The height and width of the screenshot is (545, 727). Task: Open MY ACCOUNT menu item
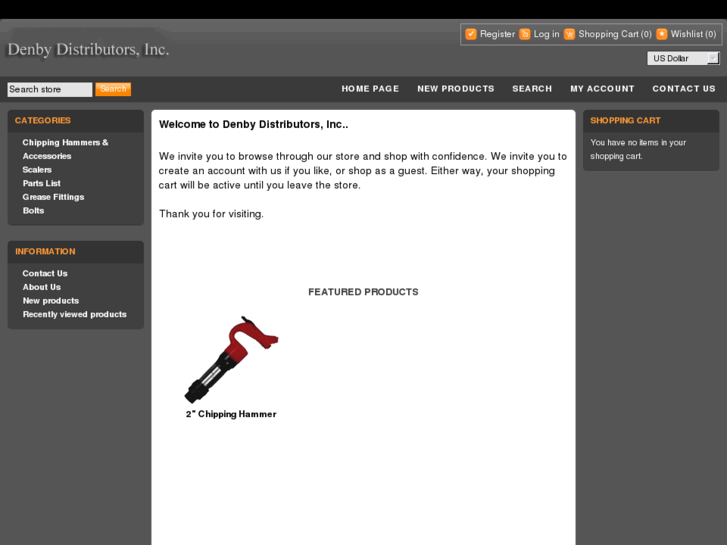602,89
